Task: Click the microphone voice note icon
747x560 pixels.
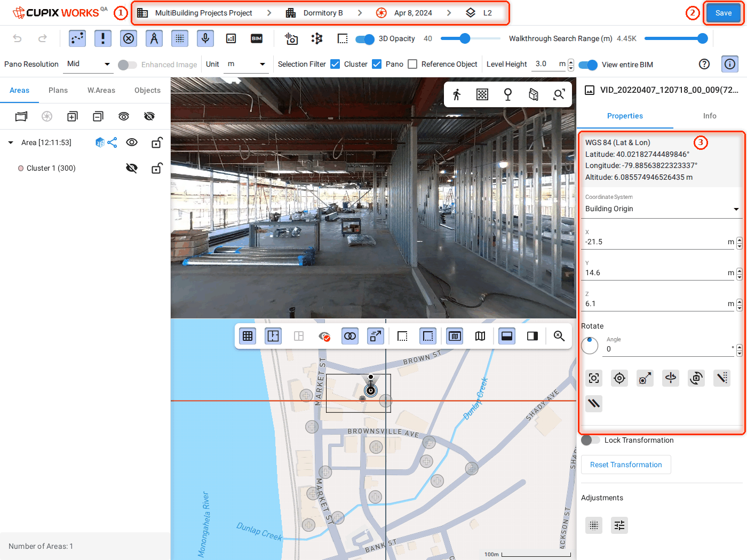Action: point(205,38)
